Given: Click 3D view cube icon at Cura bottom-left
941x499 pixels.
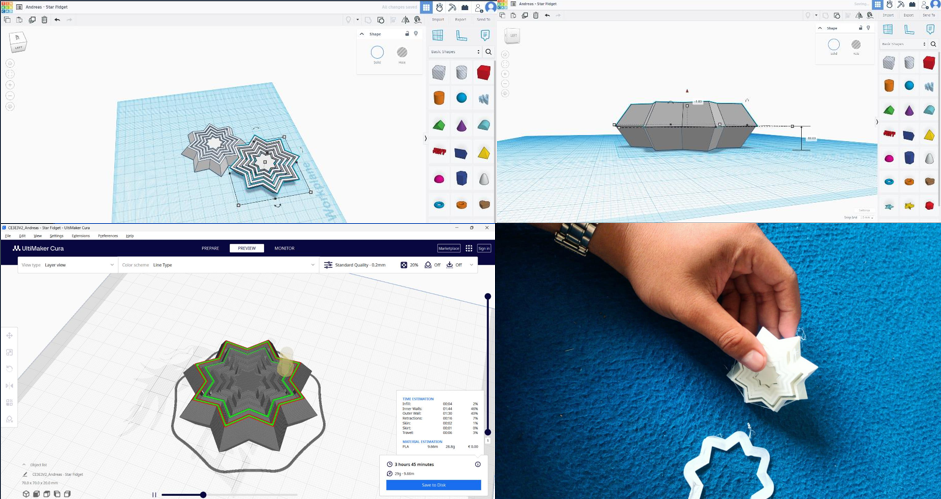Looking at the screenshot, I should coord(26,494).
